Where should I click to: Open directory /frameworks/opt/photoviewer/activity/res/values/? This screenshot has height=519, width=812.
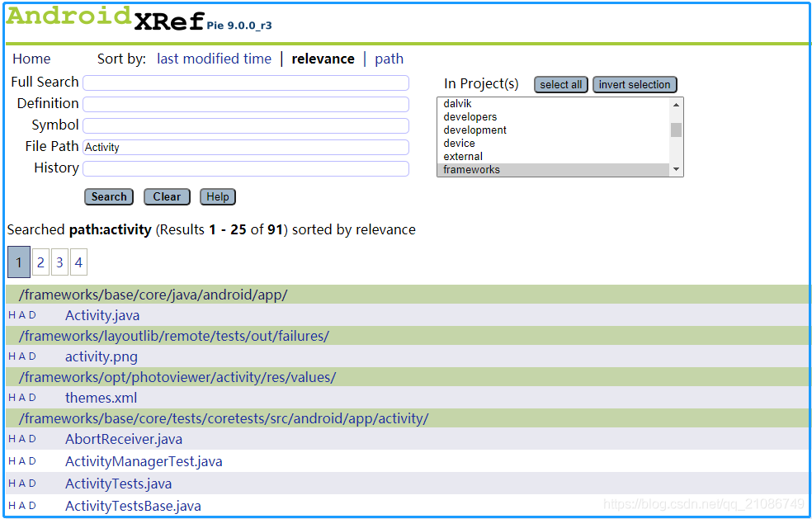(177, 378)
